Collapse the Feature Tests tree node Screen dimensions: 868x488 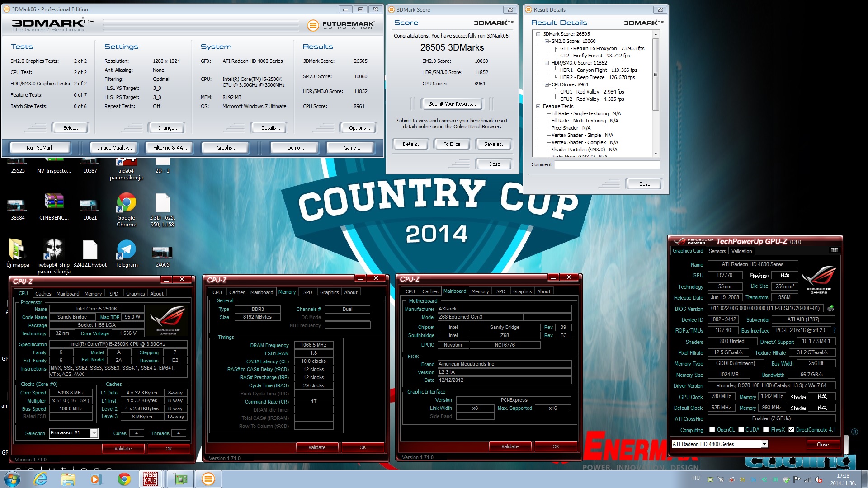(x=538, y=106)
